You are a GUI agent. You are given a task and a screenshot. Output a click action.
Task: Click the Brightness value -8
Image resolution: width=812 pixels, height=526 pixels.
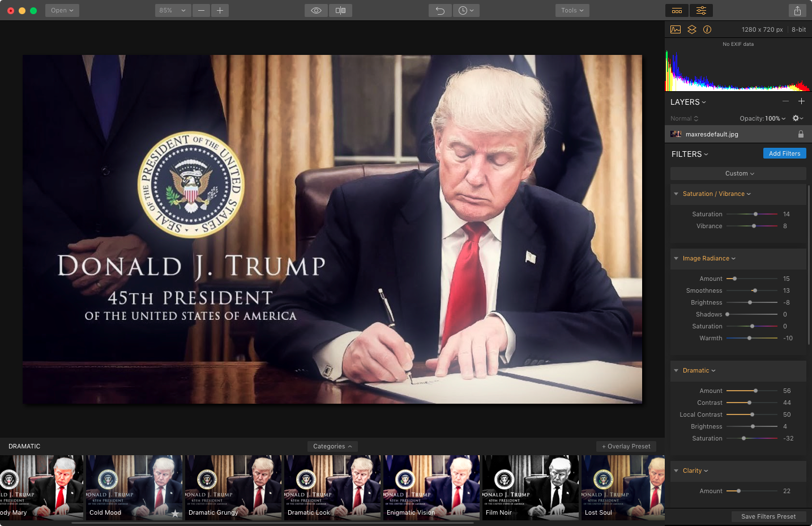point(787,302)
